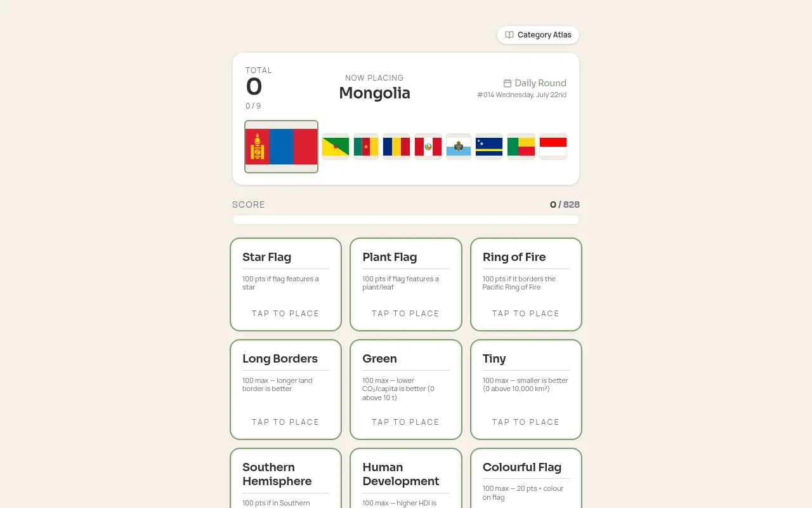Screen dimensions: 812x508
Task: Select the French Guiana flag thumbnail
Action: point(336,147)
